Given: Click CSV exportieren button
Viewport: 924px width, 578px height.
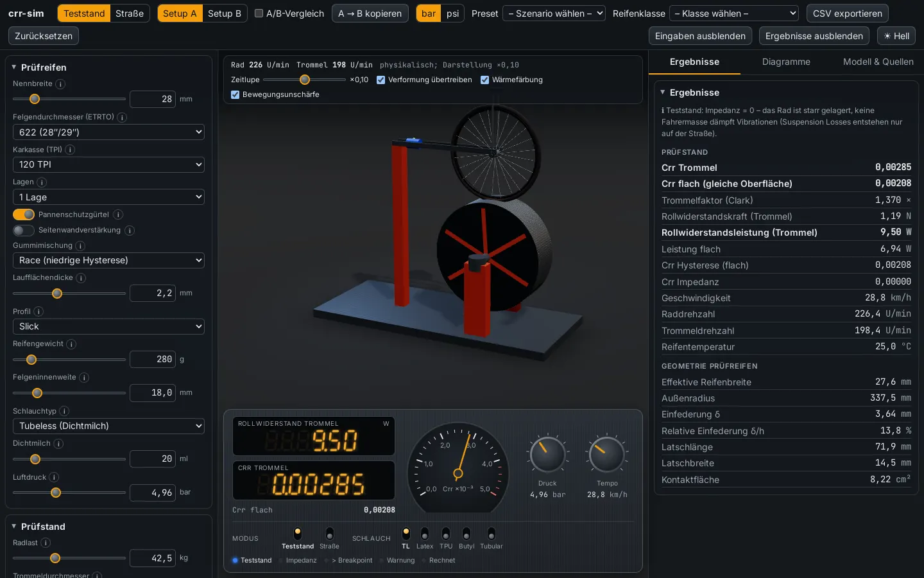Looking at the screenshot, I should [x=847, y=13].
